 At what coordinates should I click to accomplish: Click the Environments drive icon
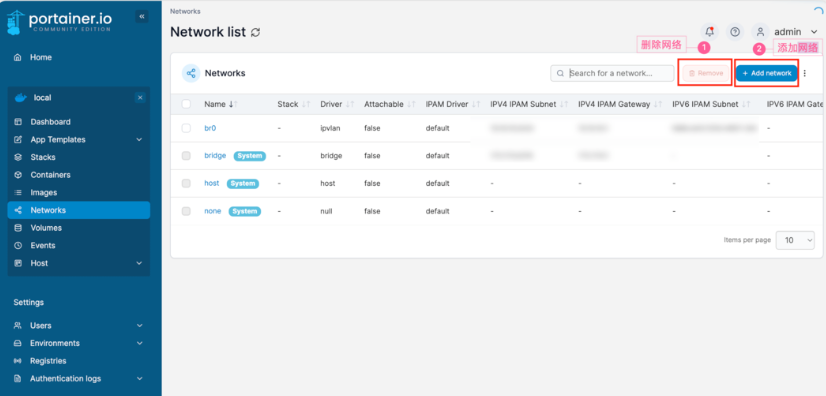click(x=18, y=343)
